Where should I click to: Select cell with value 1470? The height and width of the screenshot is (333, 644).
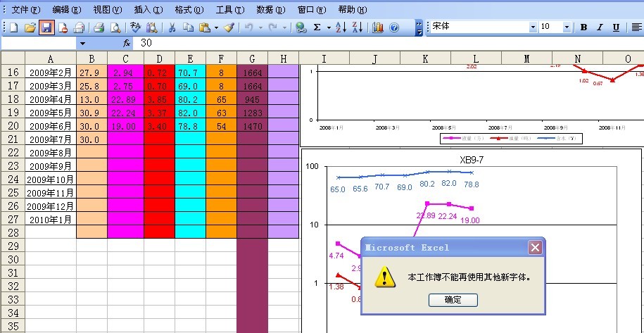pos(252,126)
